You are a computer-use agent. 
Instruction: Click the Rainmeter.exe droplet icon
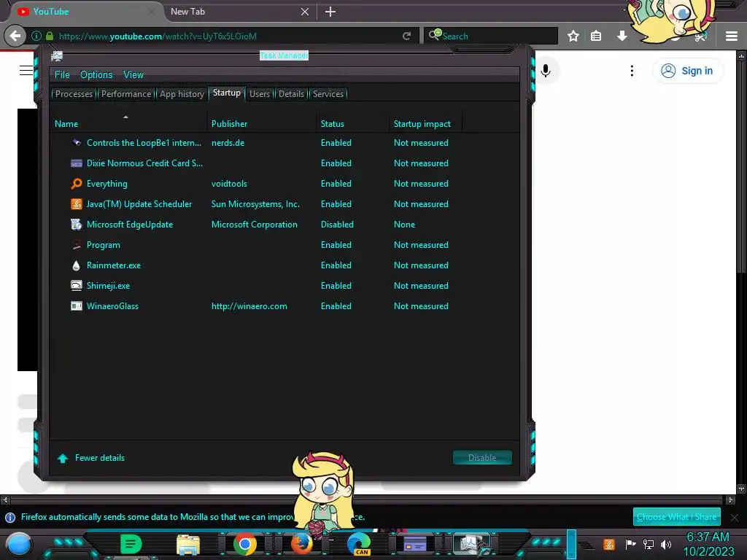click(76, 265)
